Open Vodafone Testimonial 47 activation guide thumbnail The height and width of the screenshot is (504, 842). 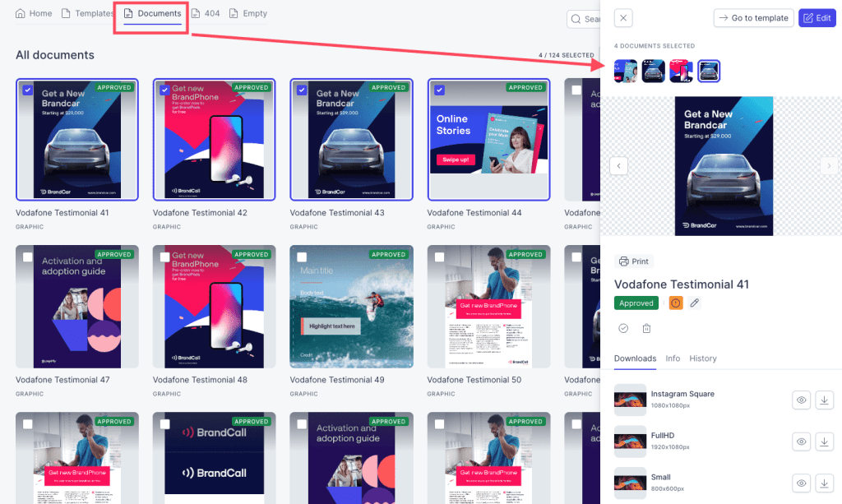(x=77, y=307)
